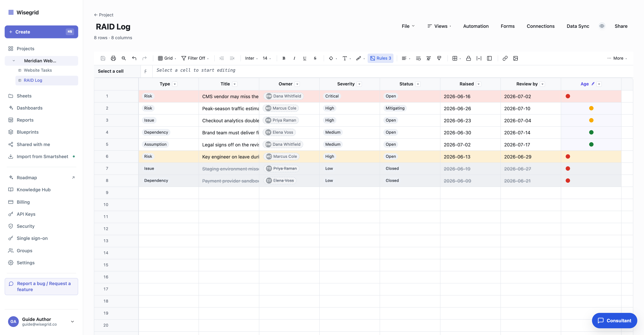Open the text color picker
Image resolution: width=644 pixels, height=335 pixels.
(346, 58)
